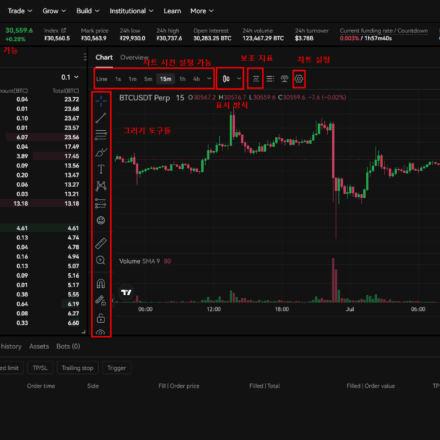Open the 0.1 order book depth dropdown
Viewport: 440px width, 440px height.
70,77
